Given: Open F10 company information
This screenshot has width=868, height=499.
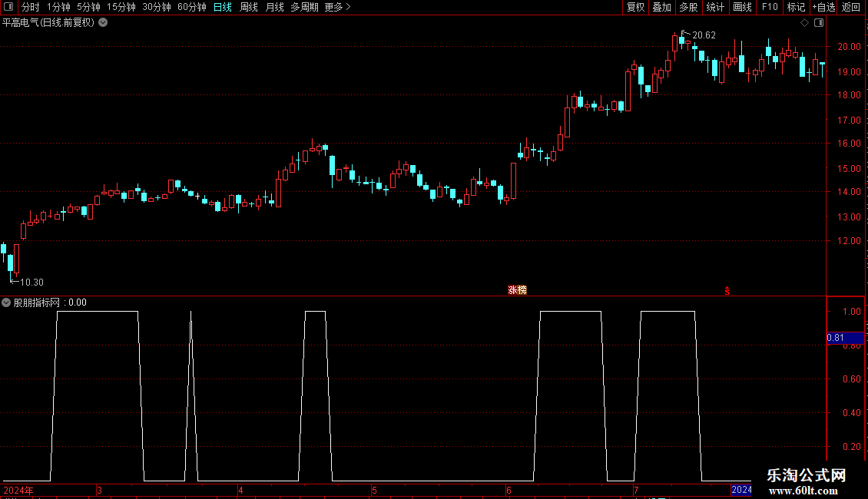Looking at the screenshot, I should (770, 7).
